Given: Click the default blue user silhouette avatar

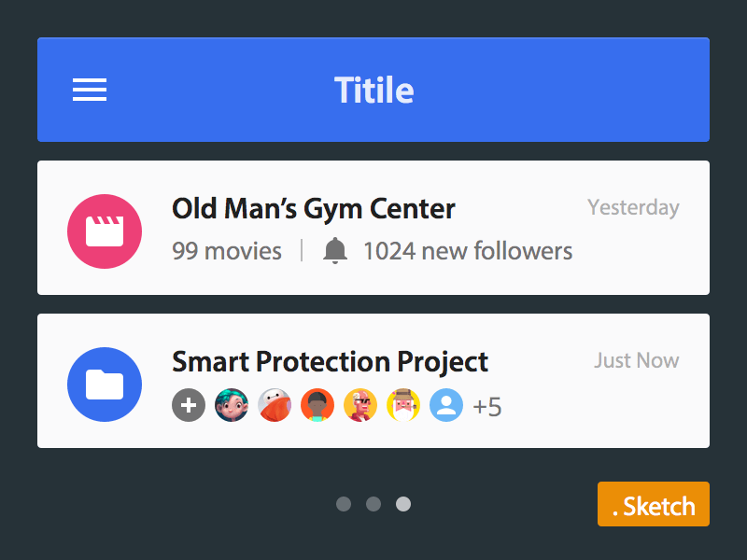Looking at the screenshot, I should [x=446, y=405].
